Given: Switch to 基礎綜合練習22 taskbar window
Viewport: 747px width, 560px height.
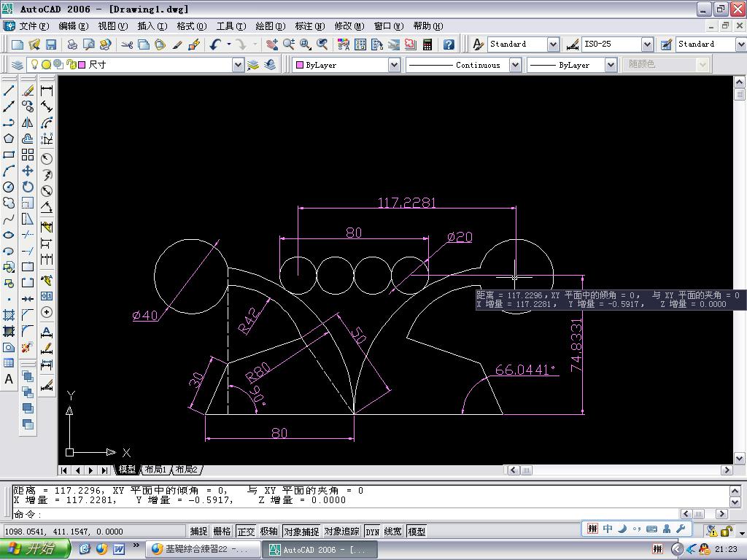Looking at the screenshot, I should point(203,549).
